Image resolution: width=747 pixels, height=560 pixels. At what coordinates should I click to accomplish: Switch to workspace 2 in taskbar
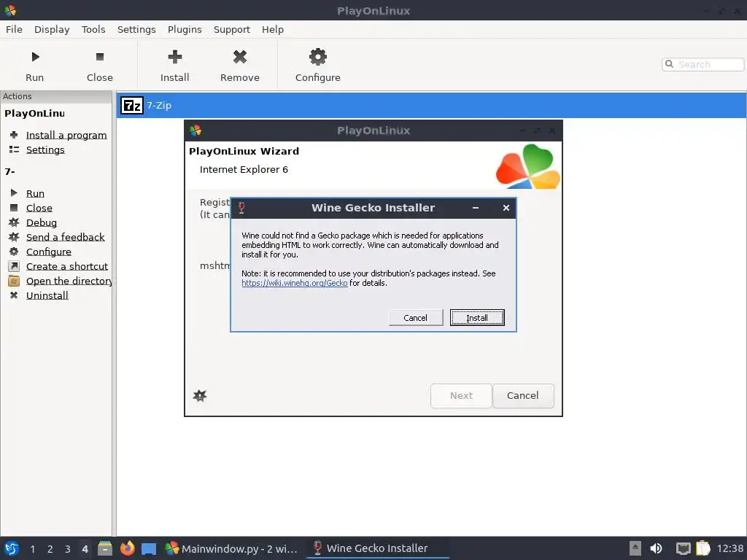coord(50,549)
